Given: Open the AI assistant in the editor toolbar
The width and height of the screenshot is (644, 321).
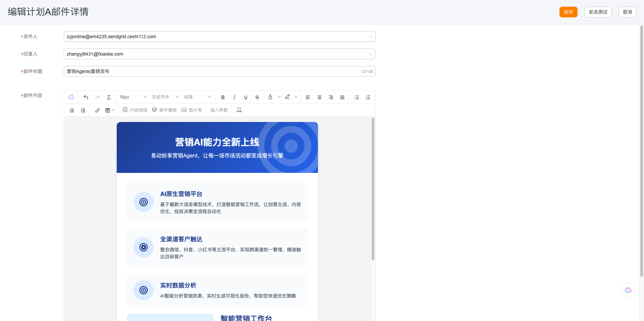Looking at the screenshot, I should tap(71, 97).
